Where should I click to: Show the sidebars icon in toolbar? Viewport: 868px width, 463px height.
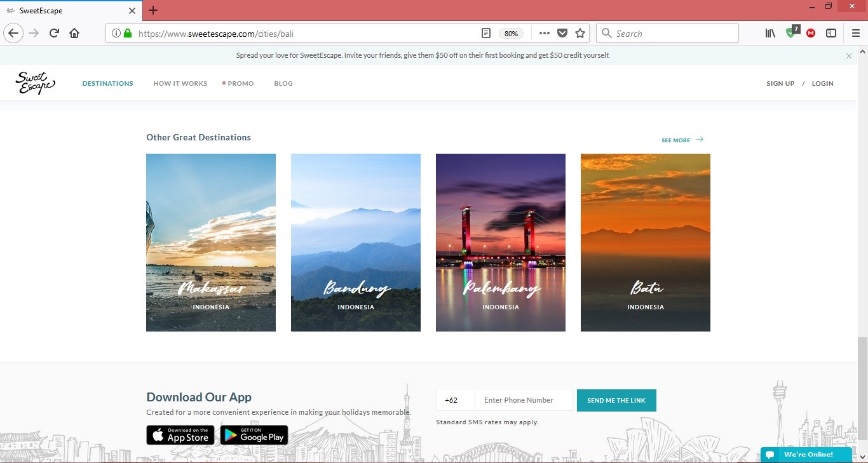831,33
